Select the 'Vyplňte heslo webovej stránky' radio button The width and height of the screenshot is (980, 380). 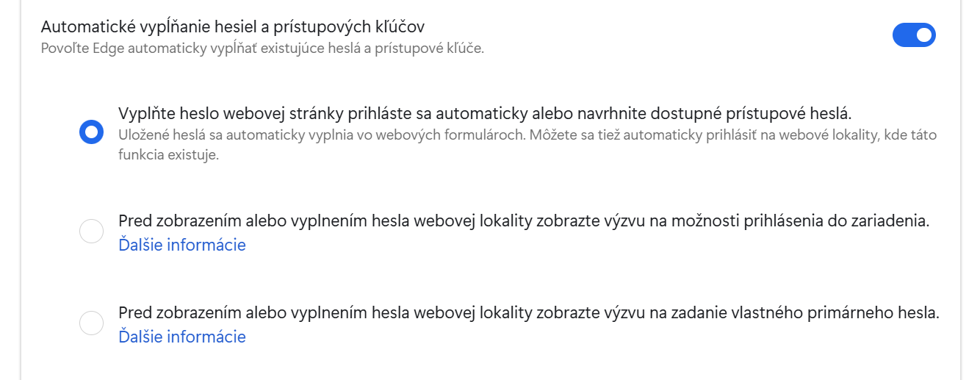tap(91, 132)
